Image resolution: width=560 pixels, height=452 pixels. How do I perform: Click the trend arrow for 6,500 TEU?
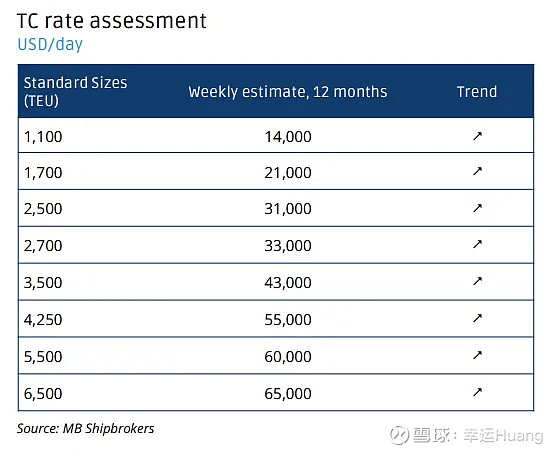click(x=478, y=392)
